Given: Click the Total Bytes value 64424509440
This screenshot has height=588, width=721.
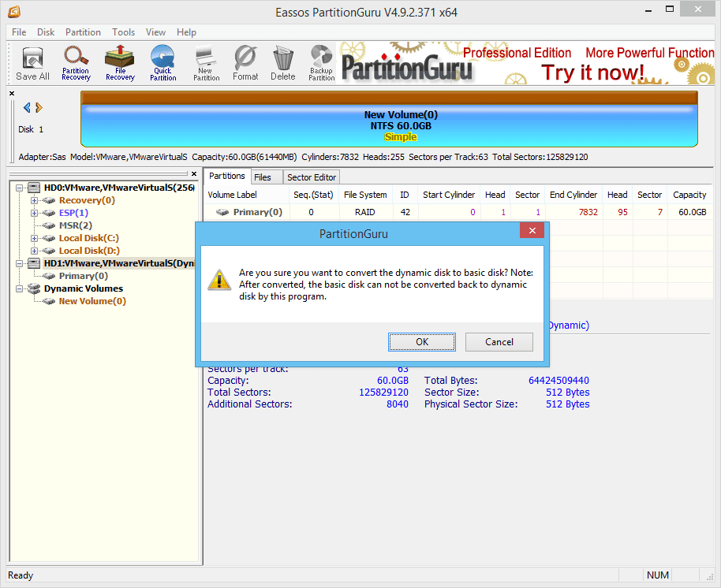Looking at the screenshot, I should pos(558,381).
